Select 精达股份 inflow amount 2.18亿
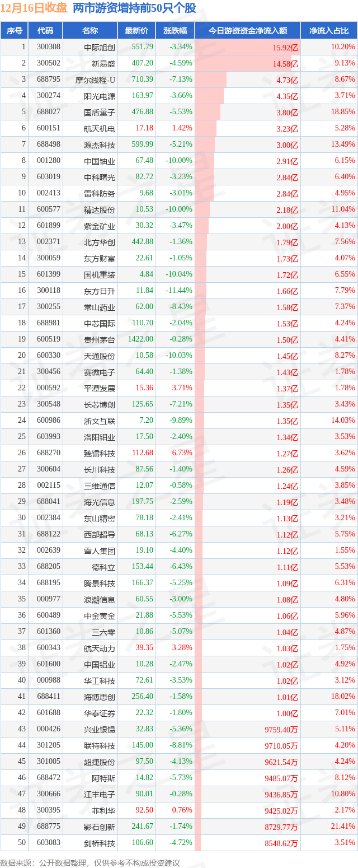Image resolution: width=358 pixels, height=868 pixels. point(287,210)
